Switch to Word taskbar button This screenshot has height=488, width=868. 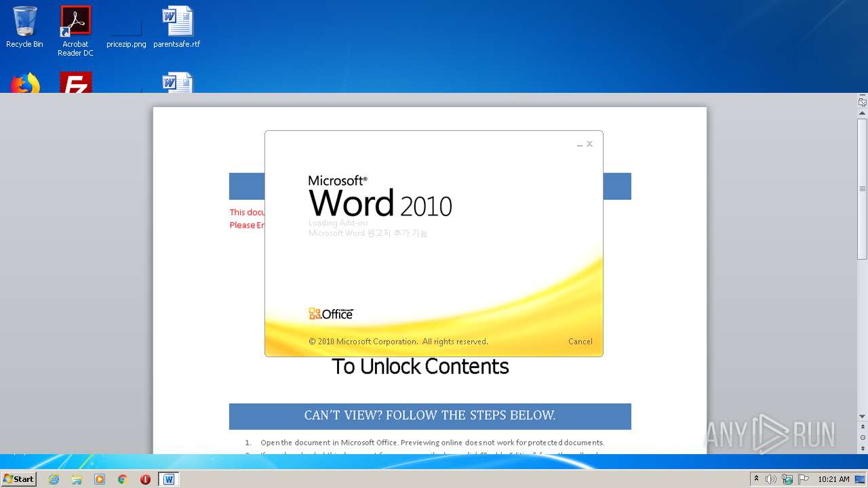169,479
